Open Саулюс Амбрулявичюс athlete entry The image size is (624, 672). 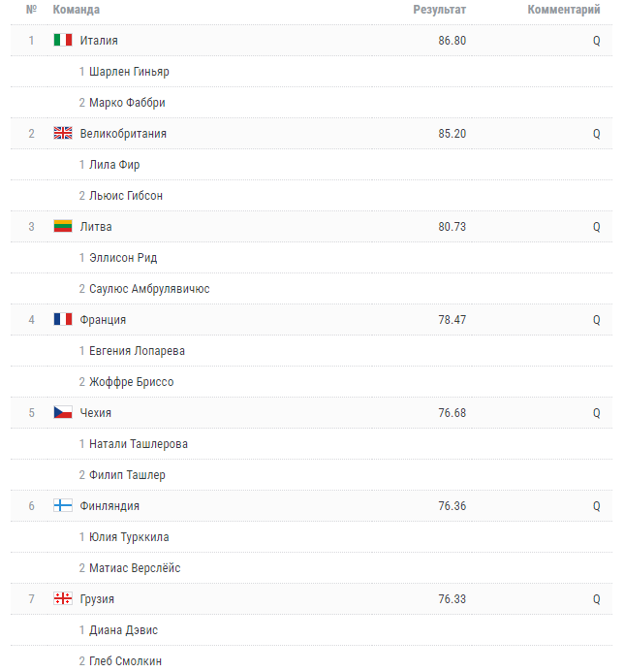(x=149, y=289)
